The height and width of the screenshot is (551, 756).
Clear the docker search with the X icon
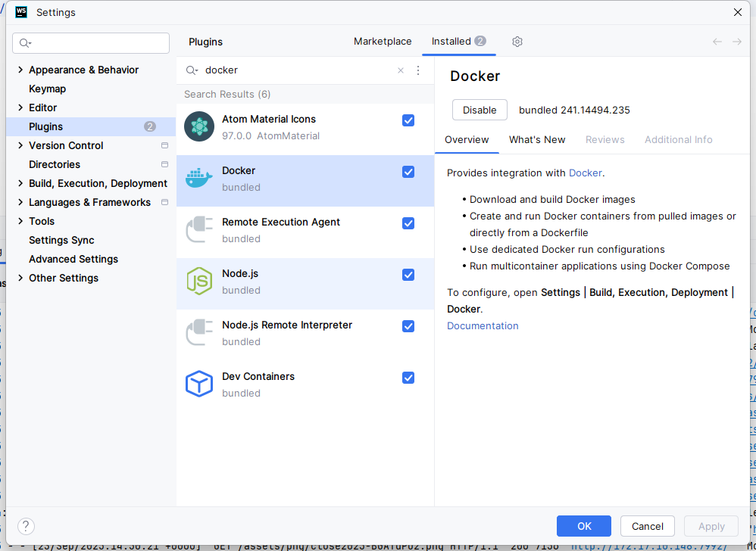[401, 70]
